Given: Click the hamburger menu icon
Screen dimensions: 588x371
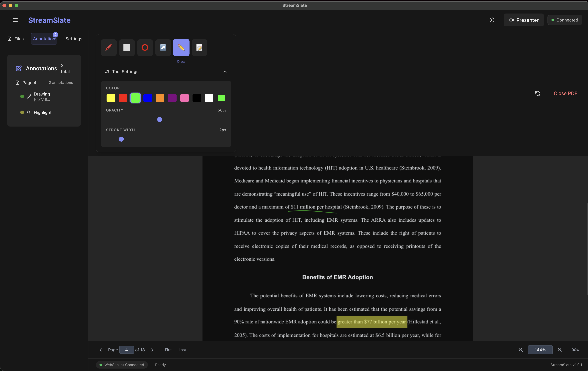Looking at the screenshot, I should [15, 20].
